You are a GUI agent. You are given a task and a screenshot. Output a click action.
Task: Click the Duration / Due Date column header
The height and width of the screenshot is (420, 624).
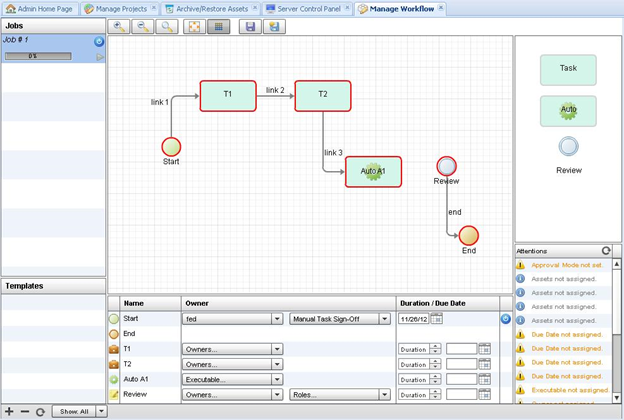[448, 303]
